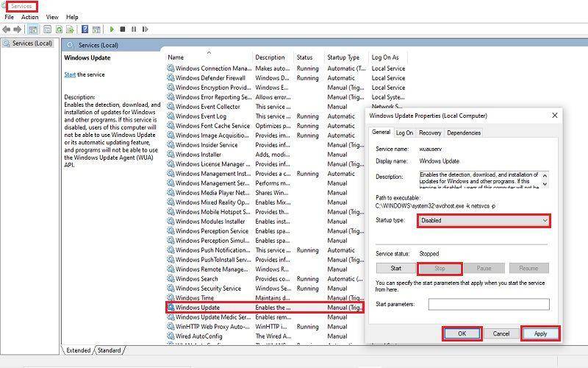Viewport: 588px width, 368px height.
Task: Open the File menu
Action: pyautogui.click(x=9, y=17)
